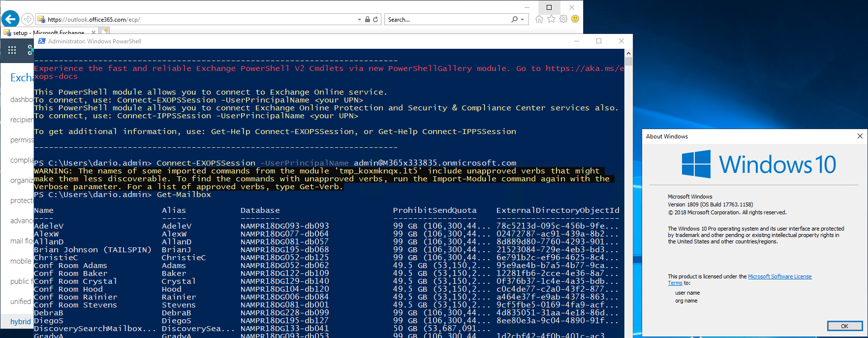
Task: Open the Microsoft Software License link
Action: 779,276
